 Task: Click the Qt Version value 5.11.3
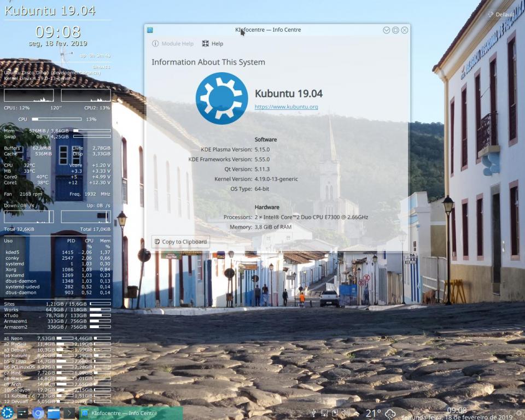(262, 169)
